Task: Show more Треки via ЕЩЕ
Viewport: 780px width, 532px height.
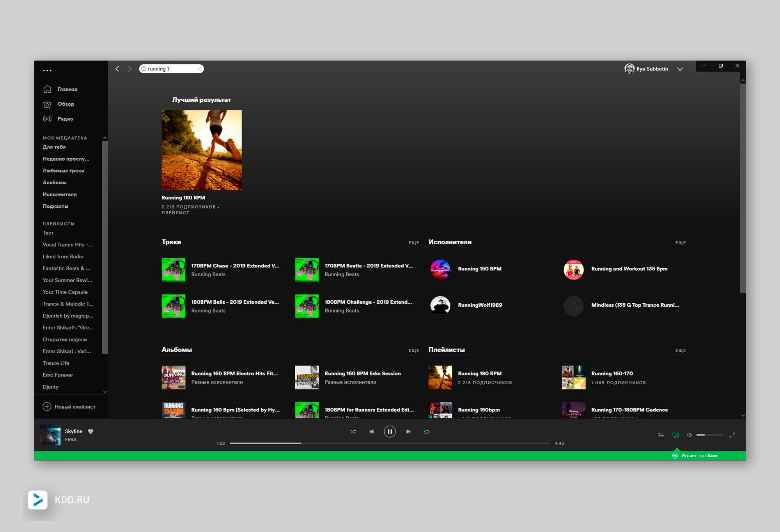Action: [x=414, y=243]
